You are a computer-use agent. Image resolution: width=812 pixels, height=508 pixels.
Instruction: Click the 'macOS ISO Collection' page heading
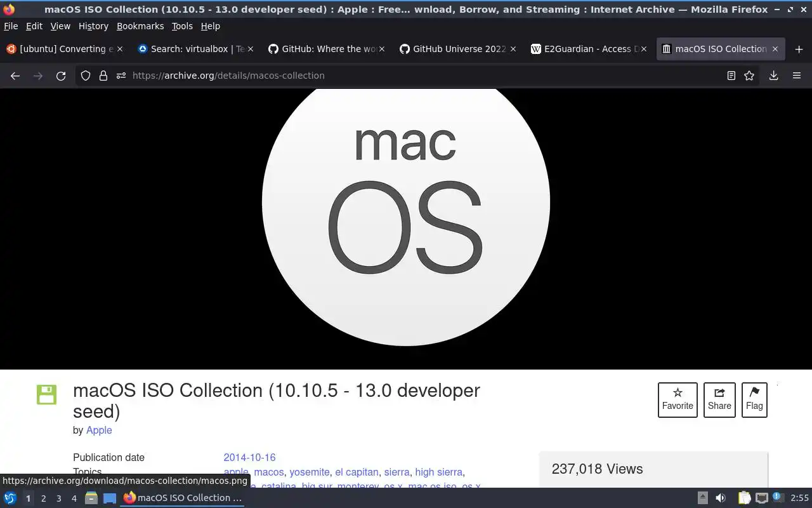(277, 400)
